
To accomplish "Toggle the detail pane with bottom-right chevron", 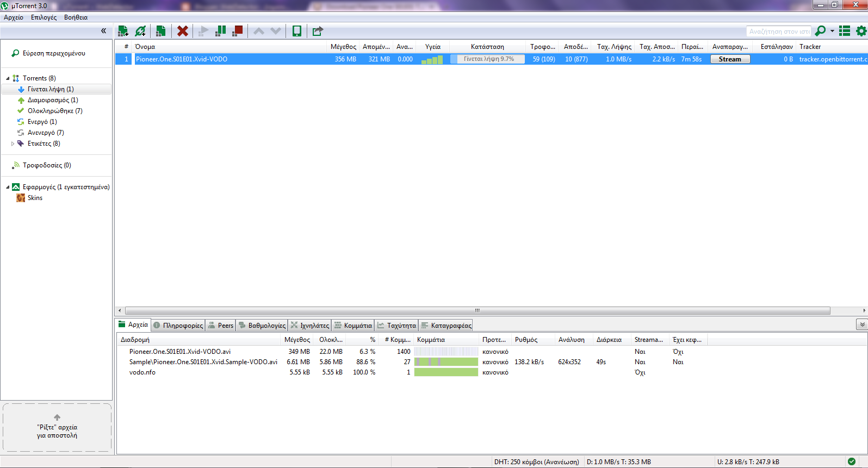I will coord(861,325).
